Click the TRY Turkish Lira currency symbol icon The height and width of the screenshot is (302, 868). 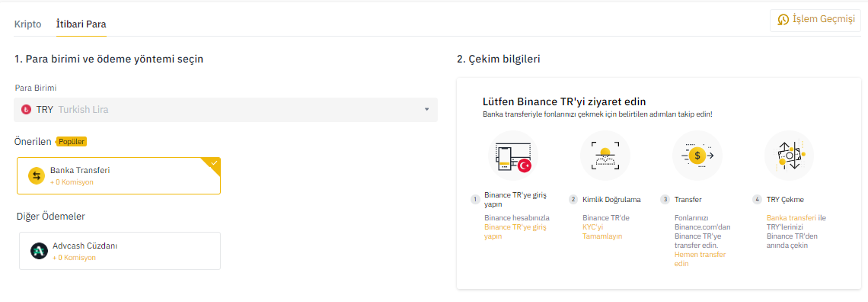pyautogui.click(x=25, y=110)
